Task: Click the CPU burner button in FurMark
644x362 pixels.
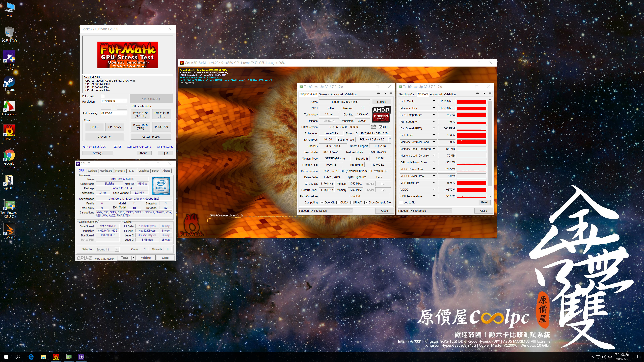Action: 104,137
